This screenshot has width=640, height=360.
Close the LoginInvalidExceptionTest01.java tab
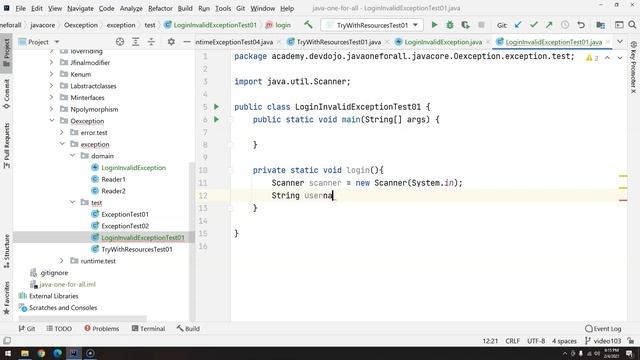pyautogui.click(x=608, y=42)
